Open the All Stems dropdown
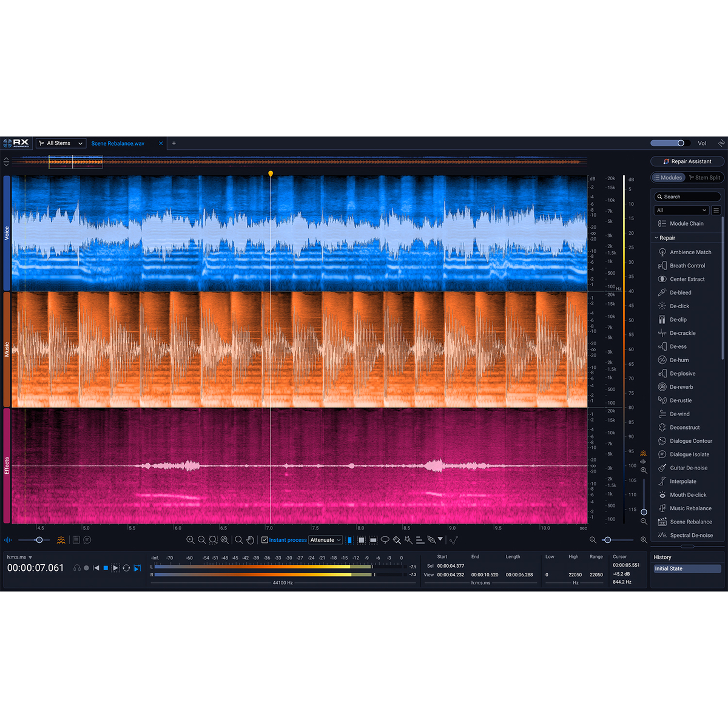This screenshot has height=728, width=728. [x=61, y=143]
